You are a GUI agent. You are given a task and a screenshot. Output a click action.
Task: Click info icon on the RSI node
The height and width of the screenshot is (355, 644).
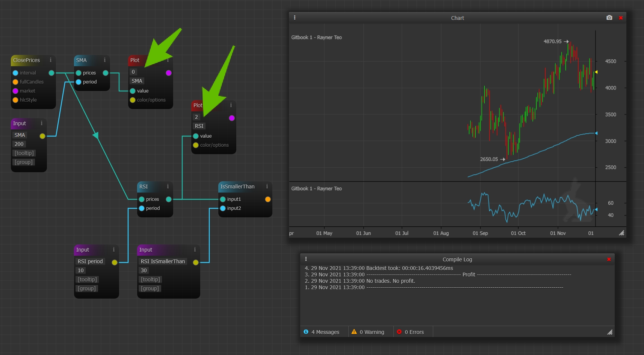point(168,187)
